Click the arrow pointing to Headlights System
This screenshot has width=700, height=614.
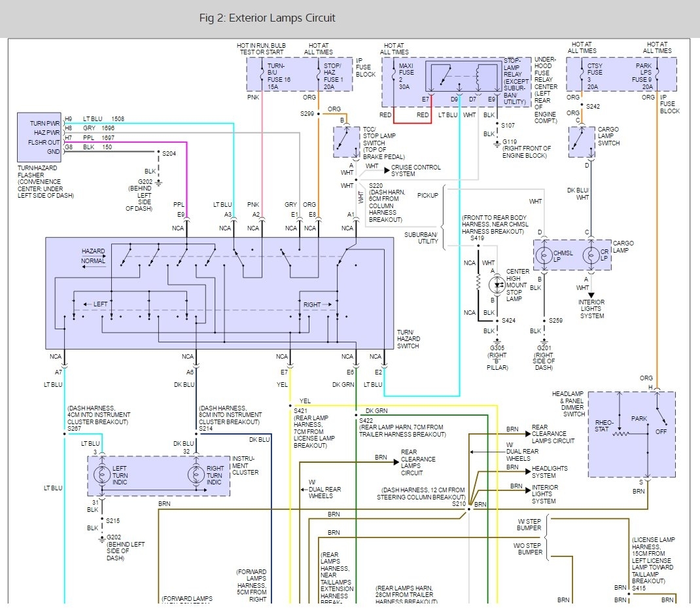(x=528, y=471)
